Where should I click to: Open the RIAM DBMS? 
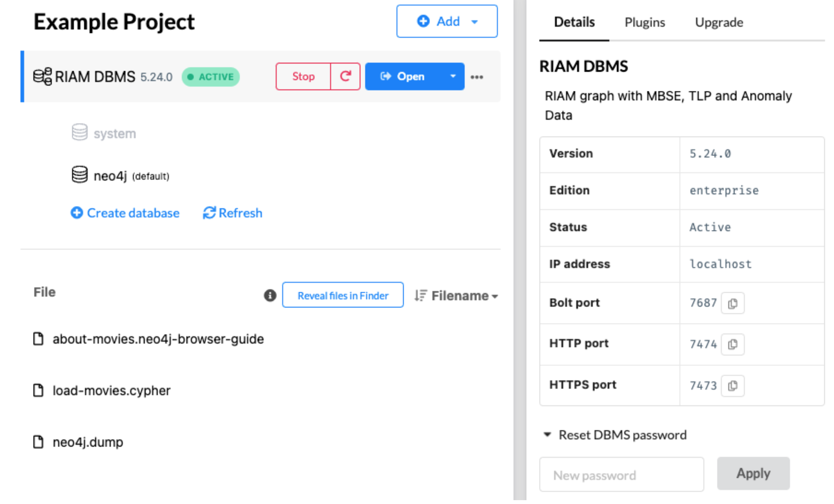(404, 76)
